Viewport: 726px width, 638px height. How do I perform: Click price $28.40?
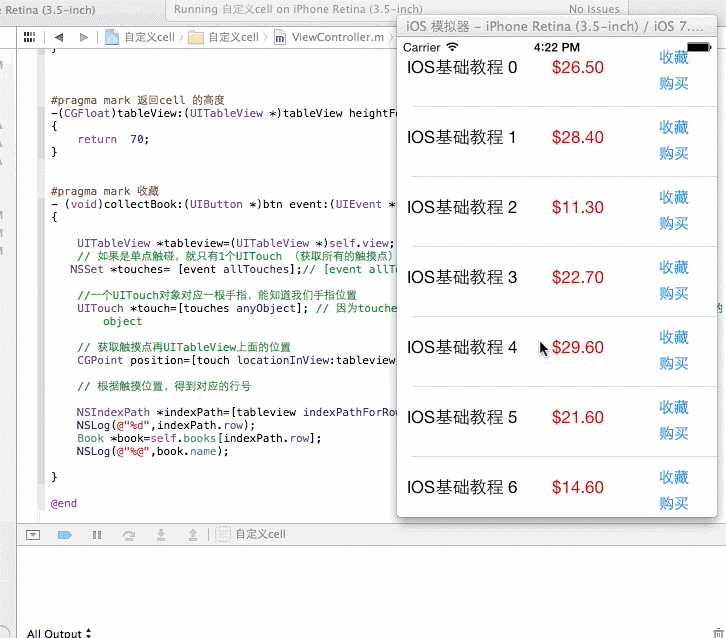click(577, 138)
